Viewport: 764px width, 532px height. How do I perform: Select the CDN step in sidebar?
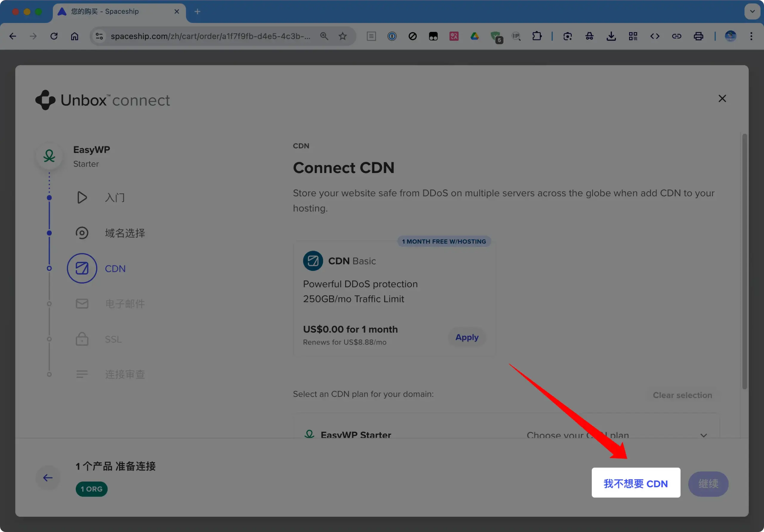coord(96,269)
